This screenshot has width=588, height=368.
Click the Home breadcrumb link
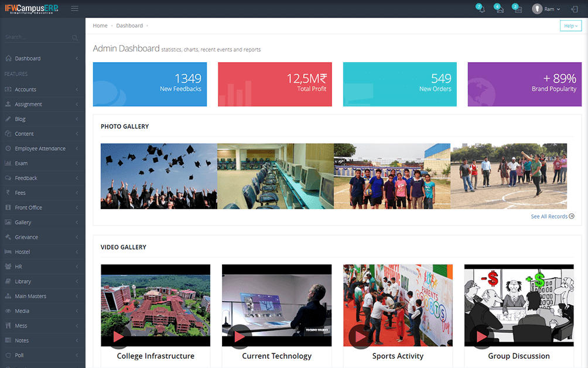(100, 26)
